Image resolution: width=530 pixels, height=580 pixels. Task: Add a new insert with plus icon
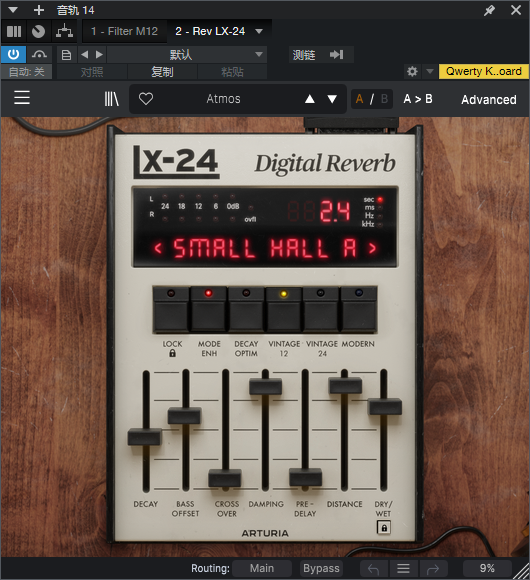(38, 10)
